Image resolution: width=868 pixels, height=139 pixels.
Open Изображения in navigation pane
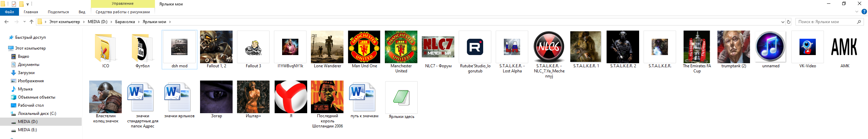[x=31, y=81]
